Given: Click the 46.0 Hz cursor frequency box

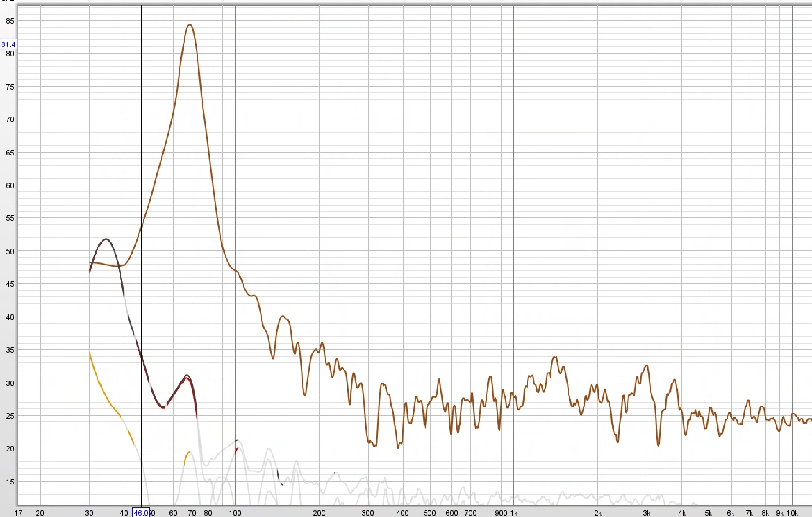Looking at the screenshot, I should 141,513.
